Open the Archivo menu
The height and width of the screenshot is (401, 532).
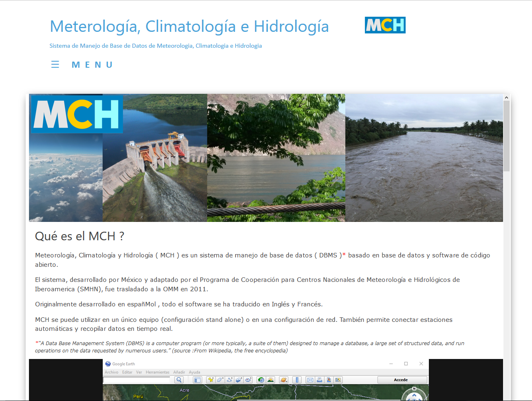point(111,372)
